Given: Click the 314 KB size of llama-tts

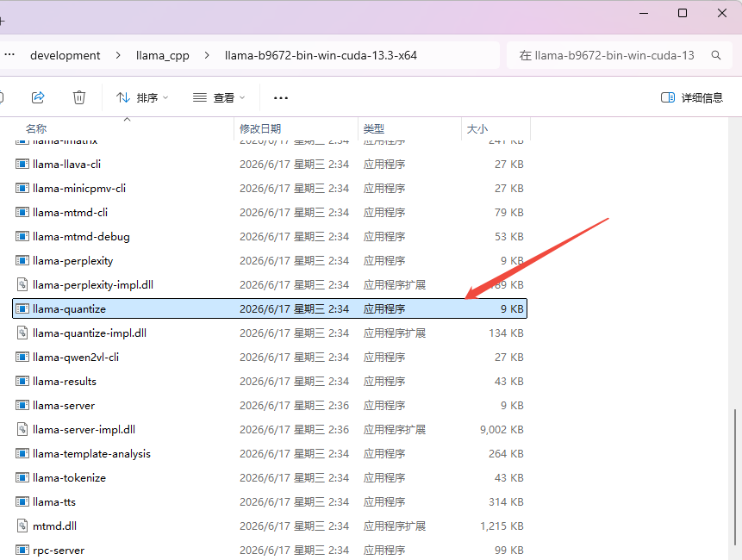Looking at the screenshot, I should (x=507, y=501).
